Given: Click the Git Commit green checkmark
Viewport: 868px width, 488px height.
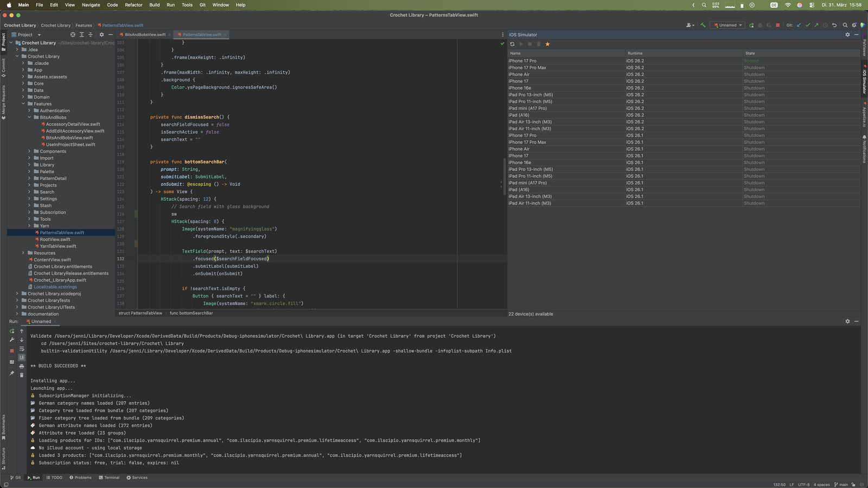Looking at the screenshot, I should 807,25.
